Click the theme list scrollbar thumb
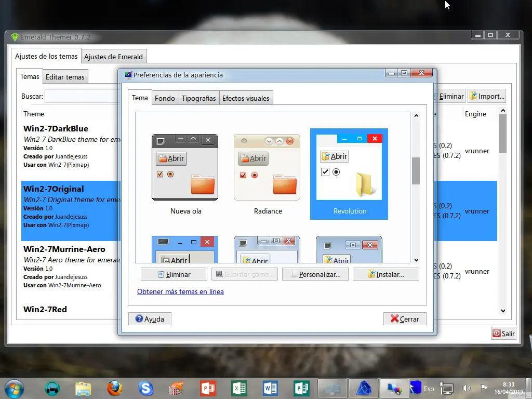Screen dimensions: 532x399 tap(416, 170)
